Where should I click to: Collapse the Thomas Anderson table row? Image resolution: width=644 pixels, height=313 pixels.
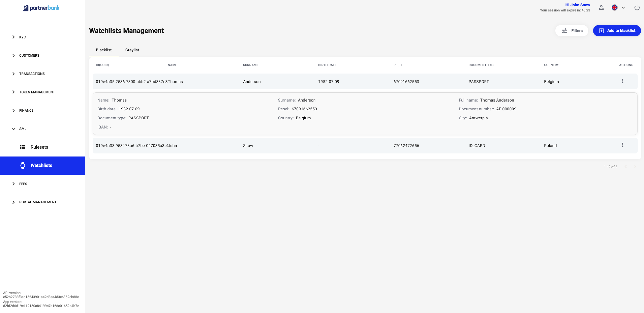pos(365,81)
